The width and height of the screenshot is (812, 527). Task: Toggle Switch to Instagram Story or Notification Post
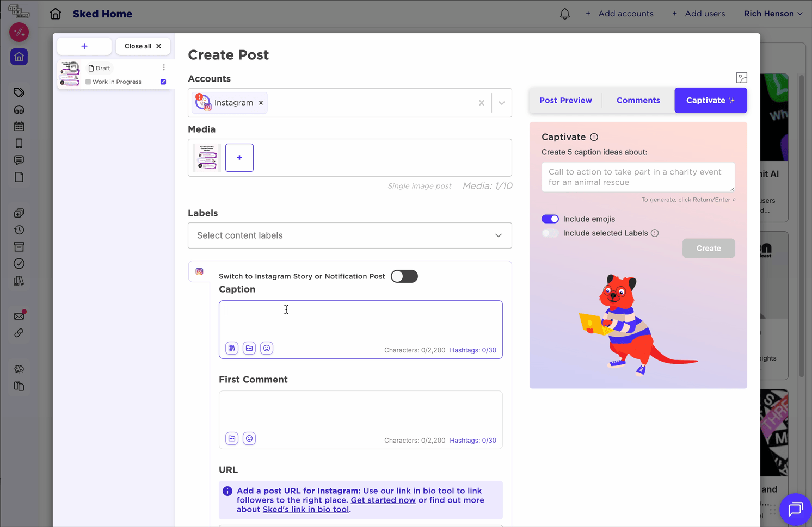point(404,276)
